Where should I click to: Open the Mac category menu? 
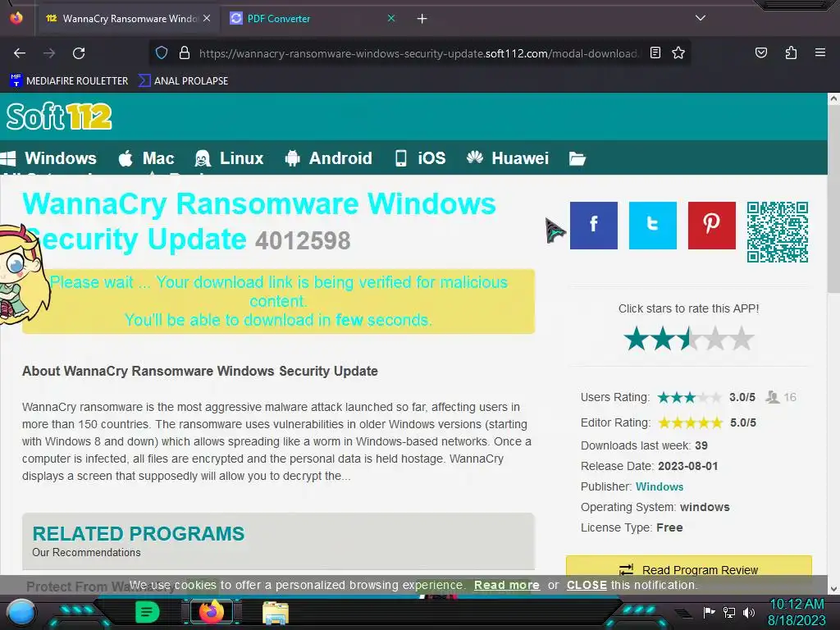coord(146,158)
